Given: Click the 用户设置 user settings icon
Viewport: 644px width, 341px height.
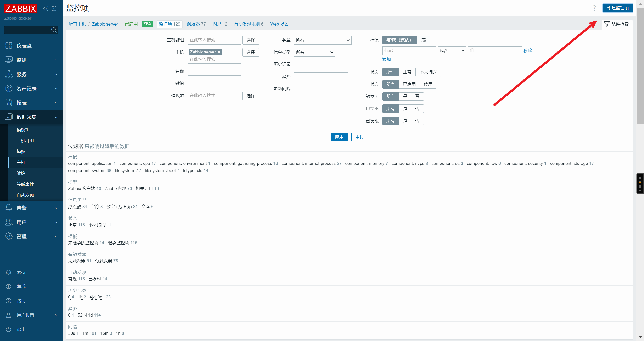Looking at the screenshot, I should coord(8,315).
